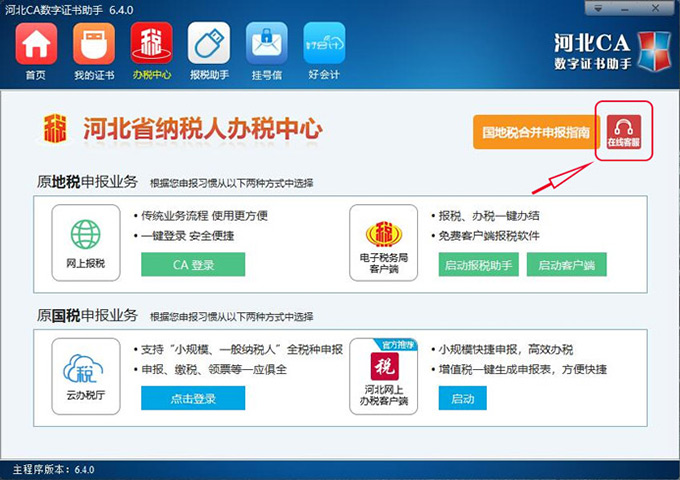The height and width of the screenshot is (480, 680).
Task: Click the 启动报税助手 button
Action: (479, 264)
